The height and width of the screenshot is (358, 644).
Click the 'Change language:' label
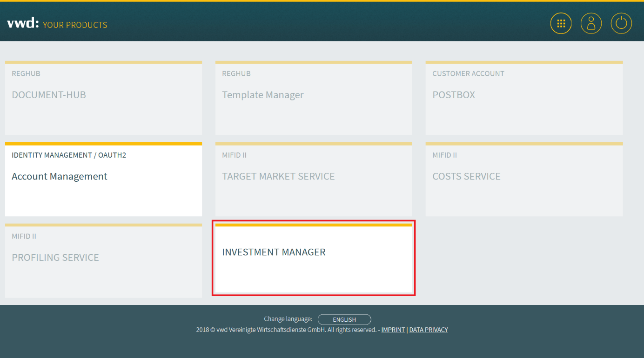click(x=288, y=319)
